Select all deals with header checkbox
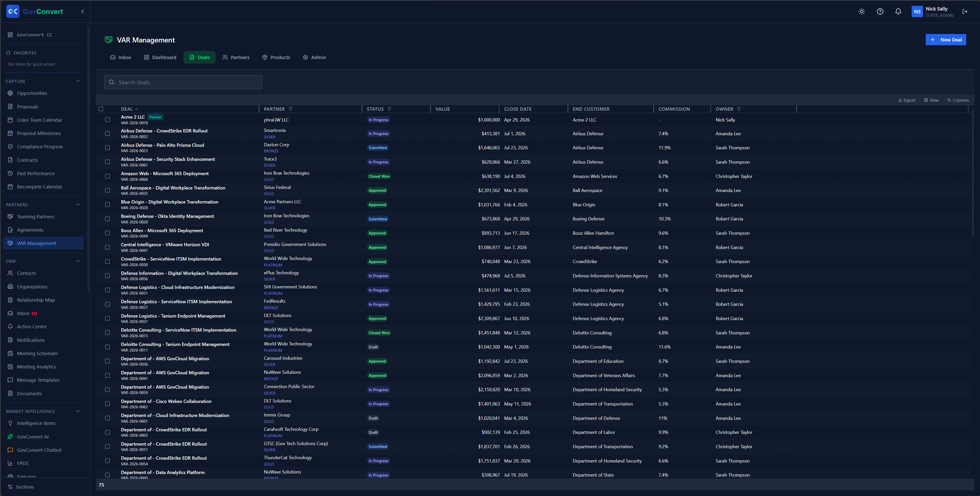Viewport: 980px width, 496px height. 101,109
